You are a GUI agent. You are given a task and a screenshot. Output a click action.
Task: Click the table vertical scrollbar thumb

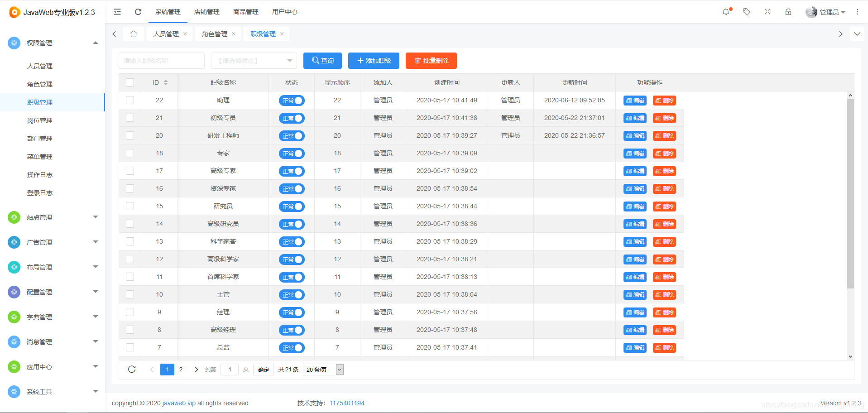850,194
